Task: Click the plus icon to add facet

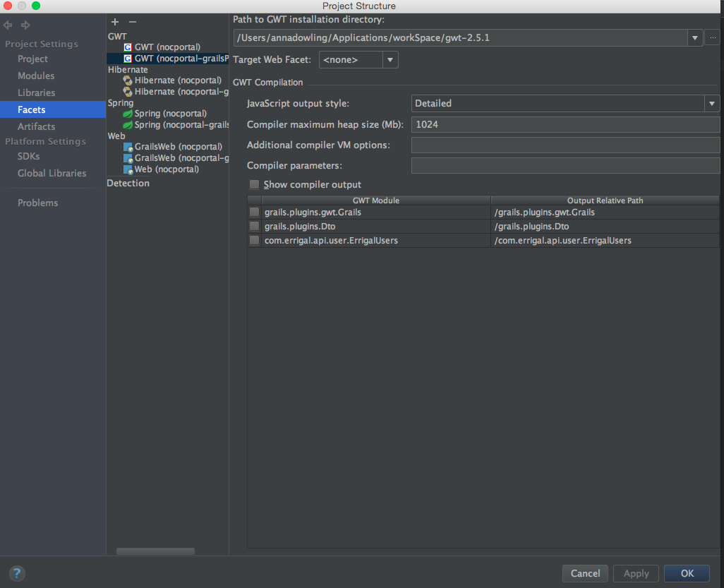Action: click(115, 22)
